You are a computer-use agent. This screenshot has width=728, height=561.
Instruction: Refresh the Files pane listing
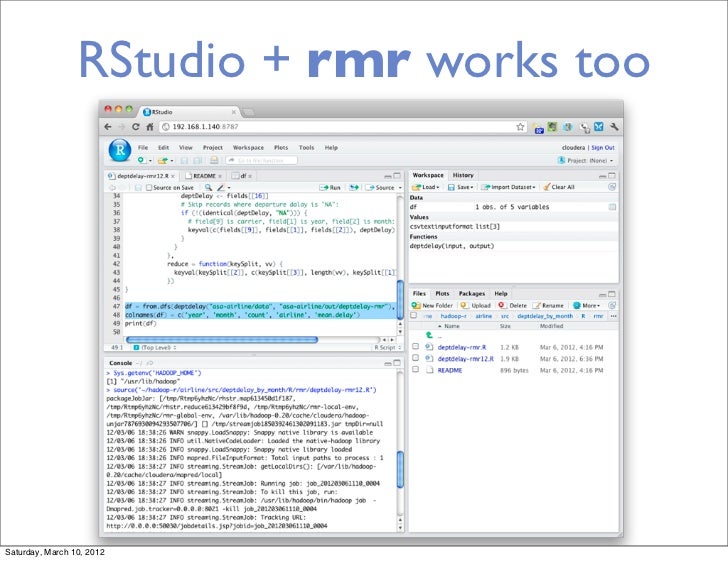612,305
